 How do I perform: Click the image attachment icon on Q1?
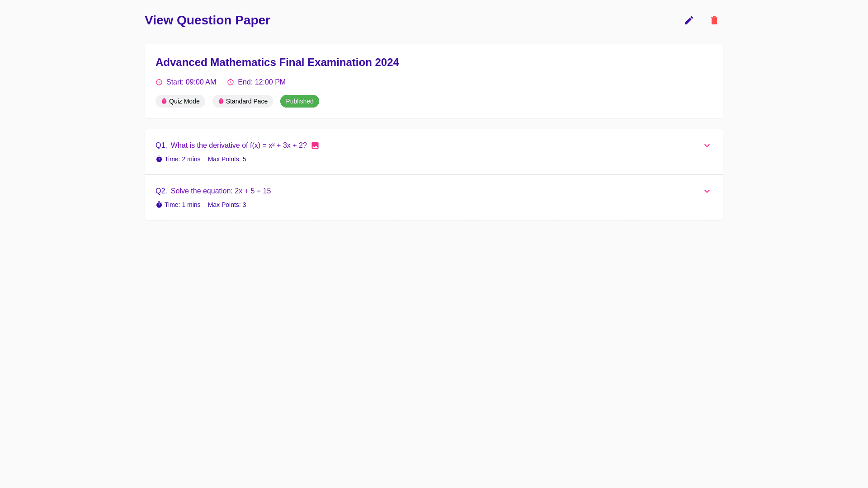[x=315, y=145]
